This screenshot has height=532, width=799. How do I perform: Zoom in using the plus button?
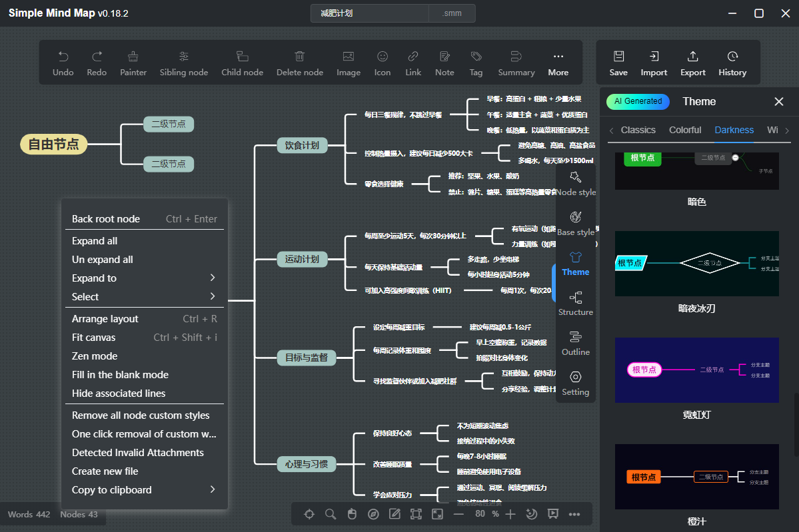(510, 514)
